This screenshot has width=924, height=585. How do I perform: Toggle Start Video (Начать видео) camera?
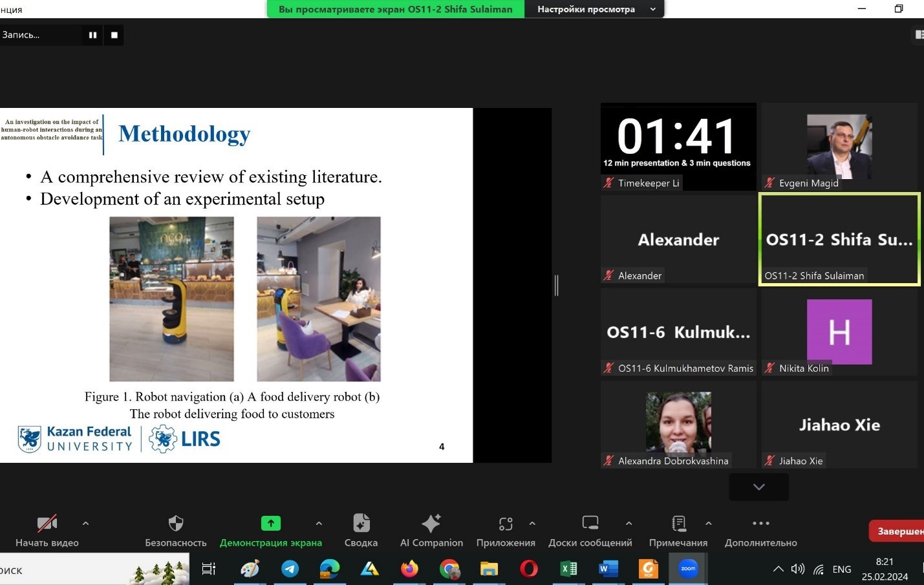coord(47,524)
